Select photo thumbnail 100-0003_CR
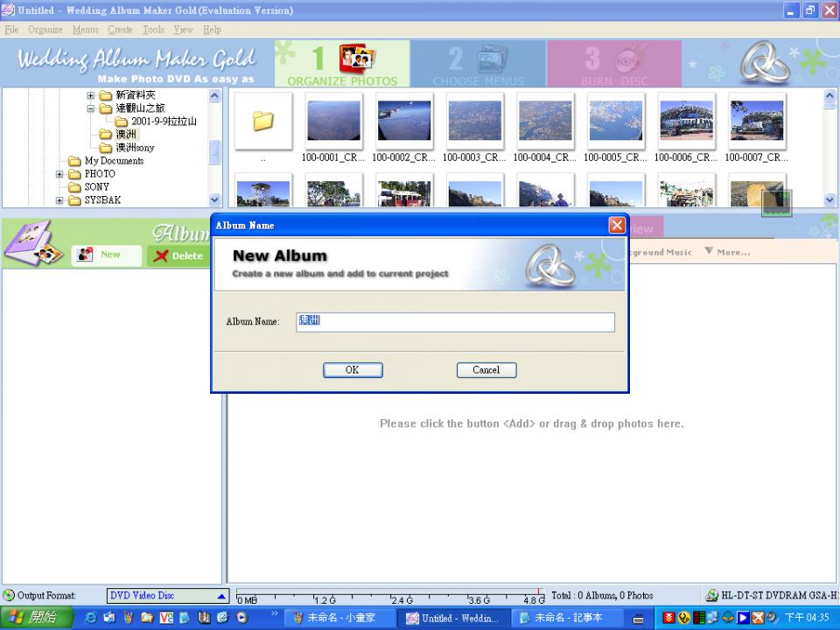840x630 pixels. pyautogui.click(x=474, y=121)
